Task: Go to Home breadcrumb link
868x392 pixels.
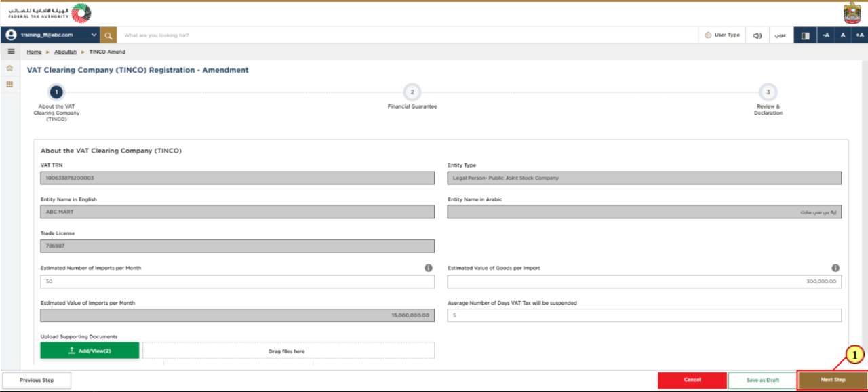Action: tap(34, 52)
